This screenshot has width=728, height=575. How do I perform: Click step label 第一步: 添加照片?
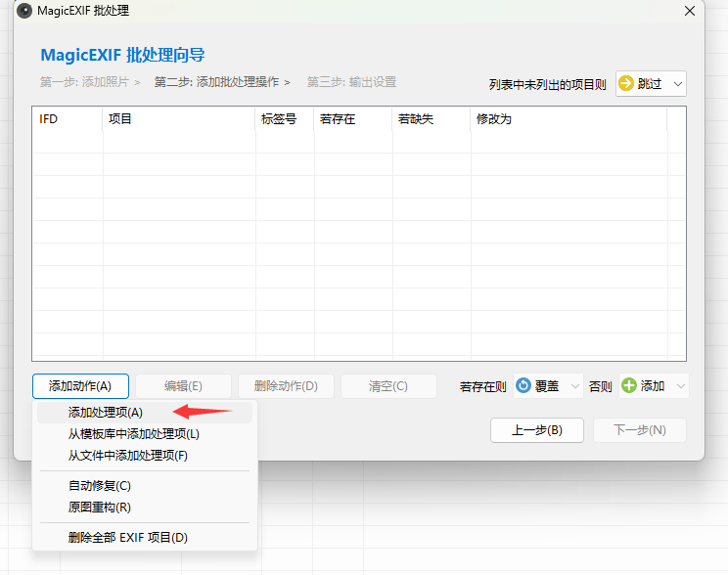[x=84, y=82]
